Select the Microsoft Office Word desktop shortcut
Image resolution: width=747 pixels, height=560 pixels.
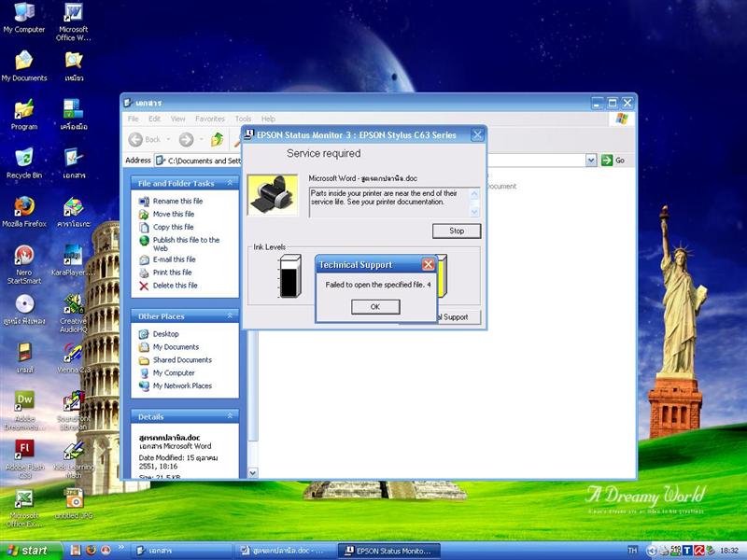coord(74,21)
